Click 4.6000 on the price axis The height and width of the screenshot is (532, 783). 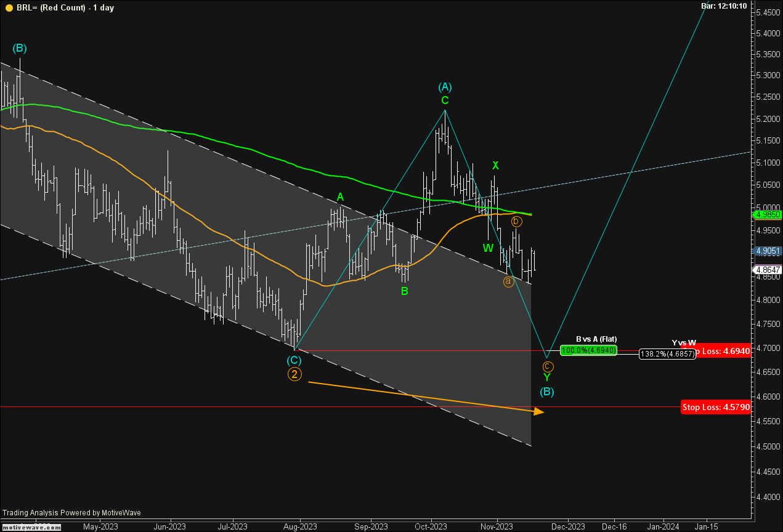point(768,397)
